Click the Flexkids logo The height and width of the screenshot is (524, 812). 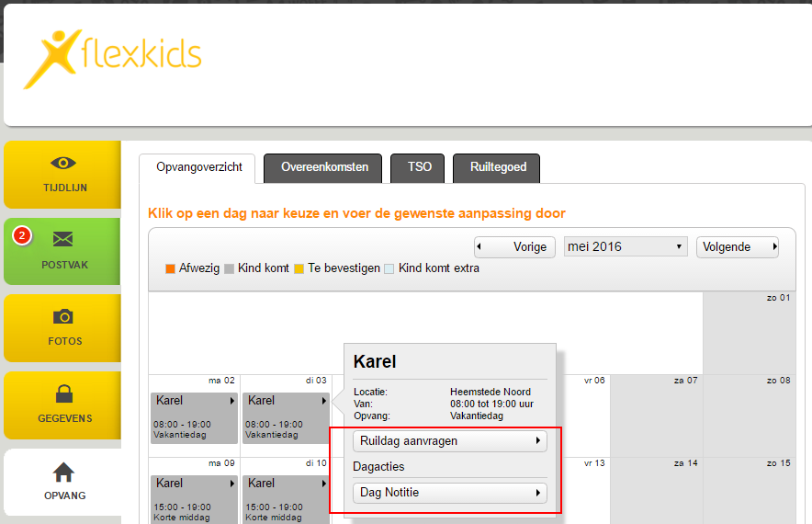point(112,58)
